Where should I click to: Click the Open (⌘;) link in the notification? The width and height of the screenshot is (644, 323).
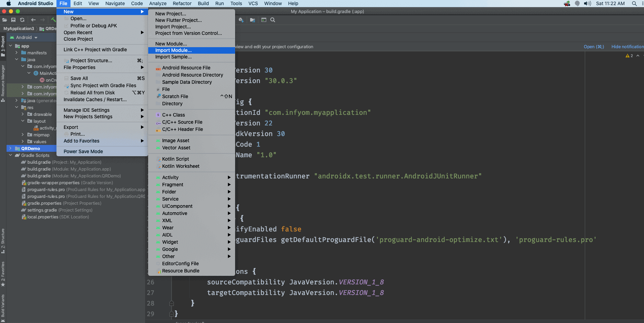(594, 46)
